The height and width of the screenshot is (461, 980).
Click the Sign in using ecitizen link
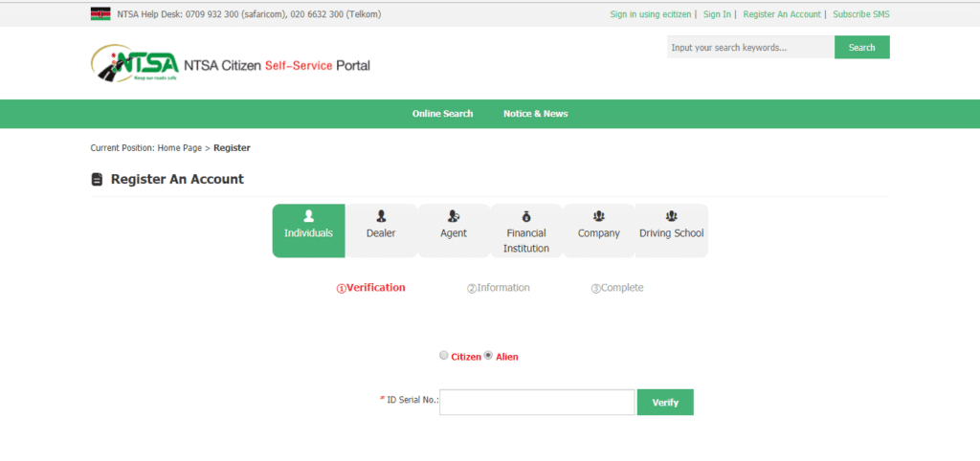pyautogui.click(x=650, y=14)
